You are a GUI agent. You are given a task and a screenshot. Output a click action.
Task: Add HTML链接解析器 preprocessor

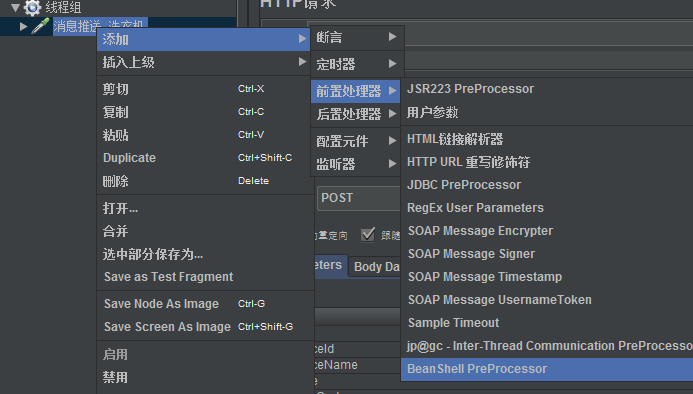547,139
